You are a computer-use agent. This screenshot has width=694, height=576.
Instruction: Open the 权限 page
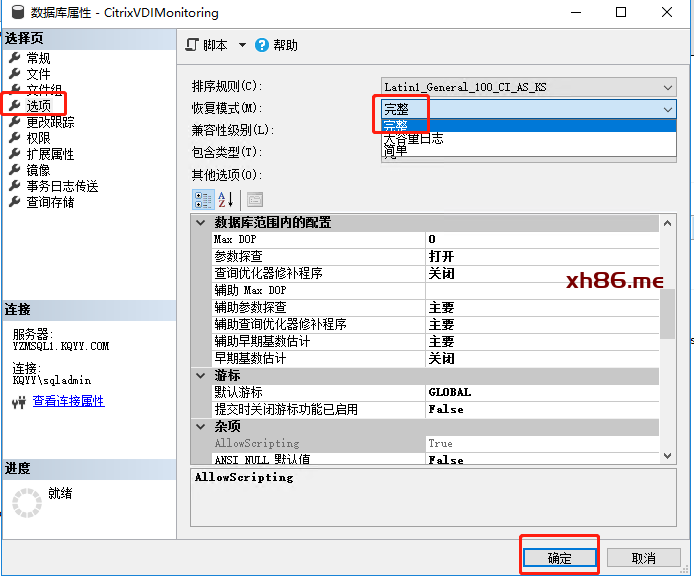38,138
